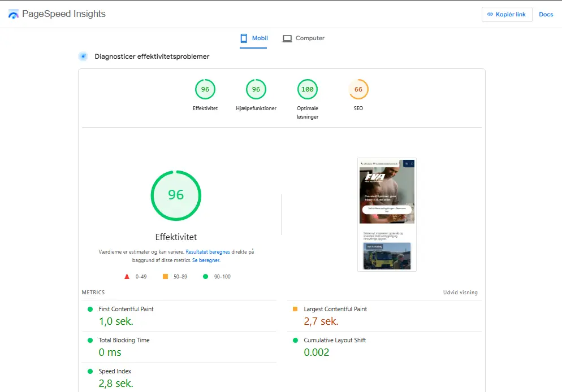The image size is (562, 392).
Task: Click the Diagnosticer effektivitetsproblemer heading text
Action: [152, 56]
